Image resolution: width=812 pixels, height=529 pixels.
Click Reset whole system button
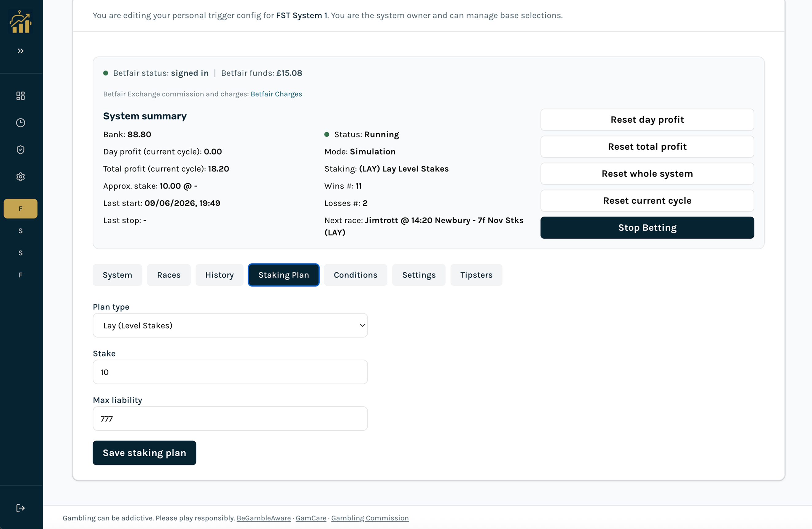(647, 173)
